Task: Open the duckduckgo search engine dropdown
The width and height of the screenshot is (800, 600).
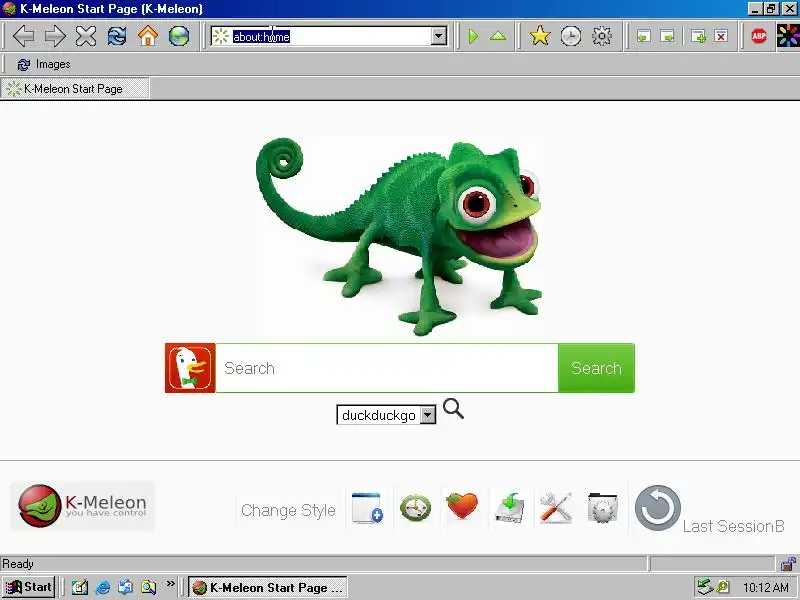Action: (x=386, y=415)
